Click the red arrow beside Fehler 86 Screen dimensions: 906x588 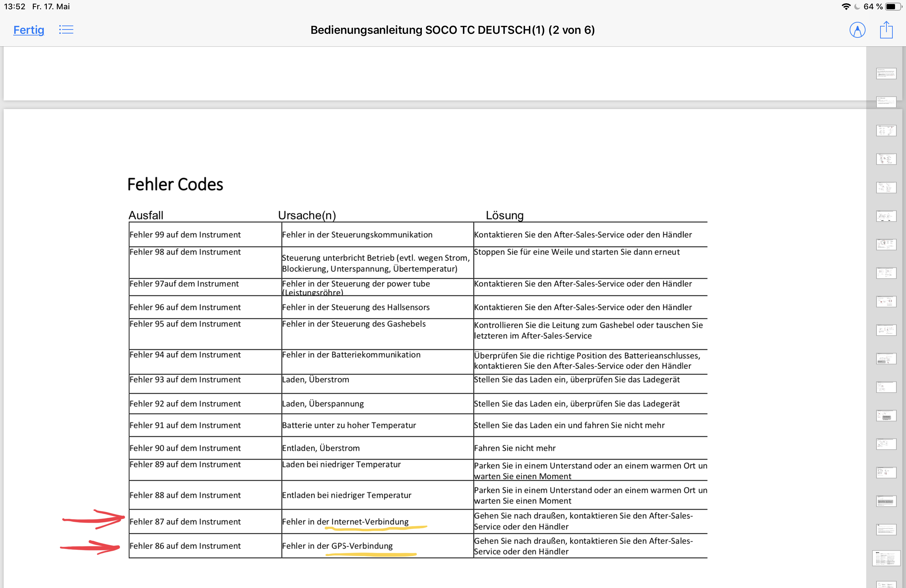pyautogui.click(x=91, y=547)
